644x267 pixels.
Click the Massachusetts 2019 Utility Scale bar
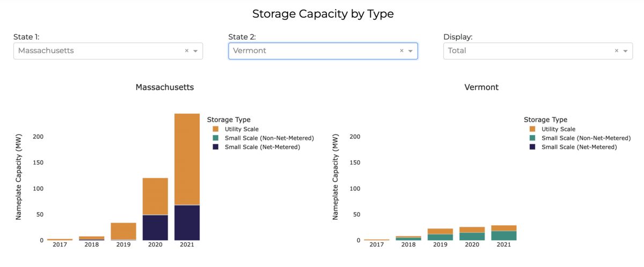(x=123, y=231)
